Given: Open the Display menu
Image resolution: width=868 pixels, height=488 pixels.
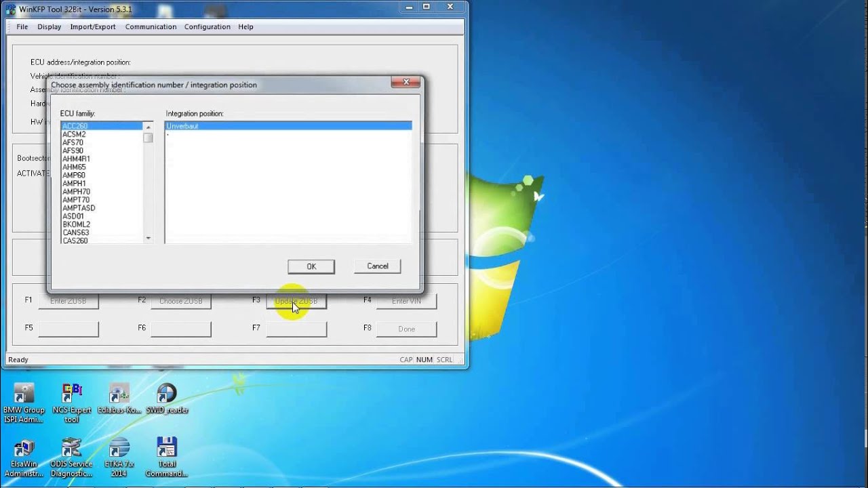Looking at the screenshot, I should click(x=50, y=26).
